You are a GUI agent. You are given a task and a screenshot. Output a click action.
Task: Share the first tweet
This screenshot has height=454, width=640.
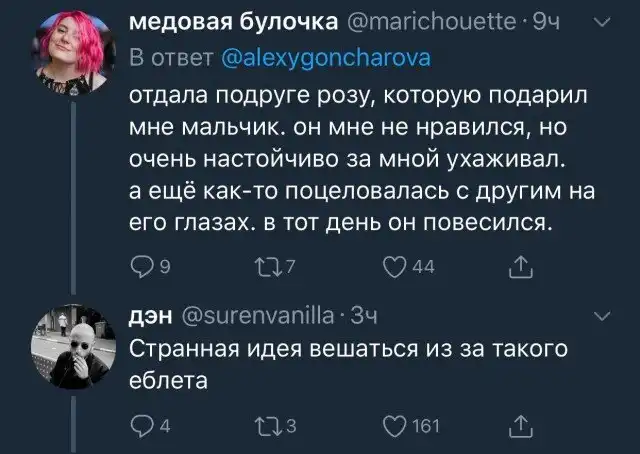[519, 266]
